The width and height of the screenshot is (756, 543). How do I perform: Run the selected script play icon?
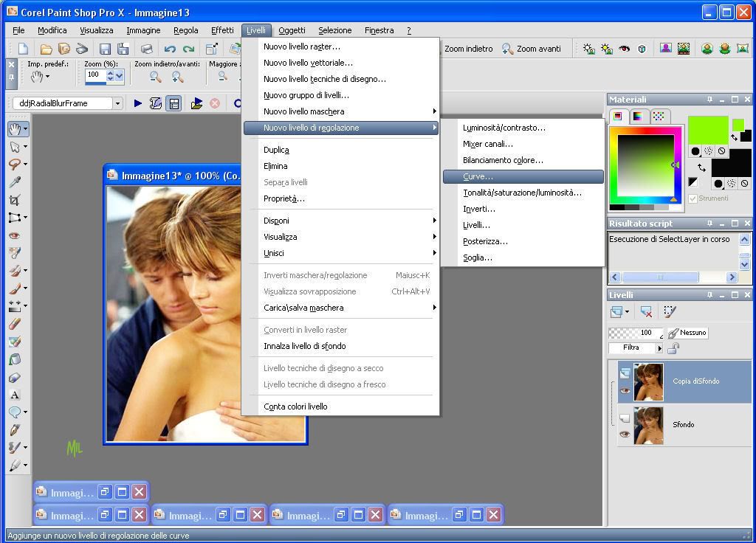138,103
